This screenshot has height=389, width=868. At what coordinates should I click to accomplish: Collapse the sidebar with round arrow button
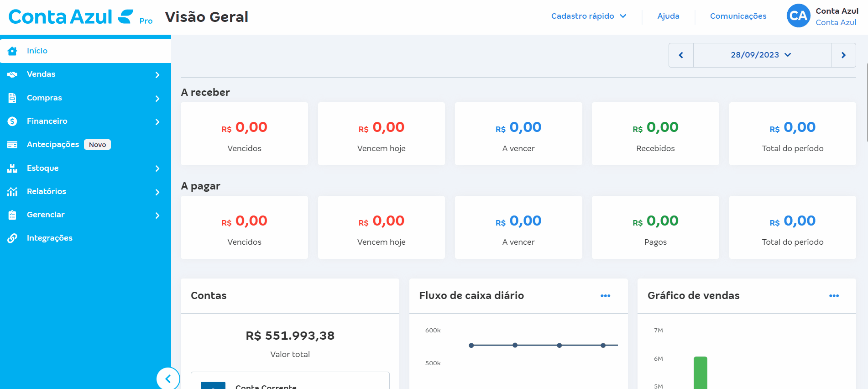(x=168, y=378)
